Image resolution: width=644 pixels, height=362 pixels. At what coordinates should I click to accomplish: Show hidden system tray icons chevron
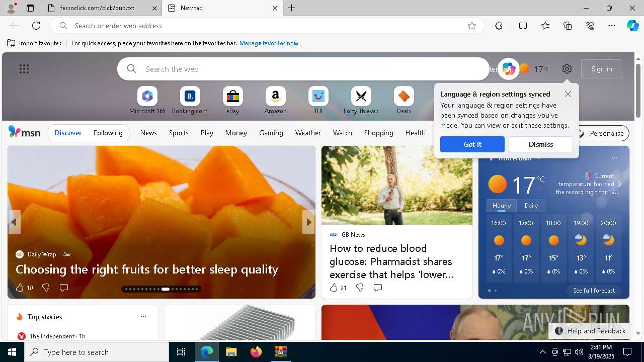point(542,352)
